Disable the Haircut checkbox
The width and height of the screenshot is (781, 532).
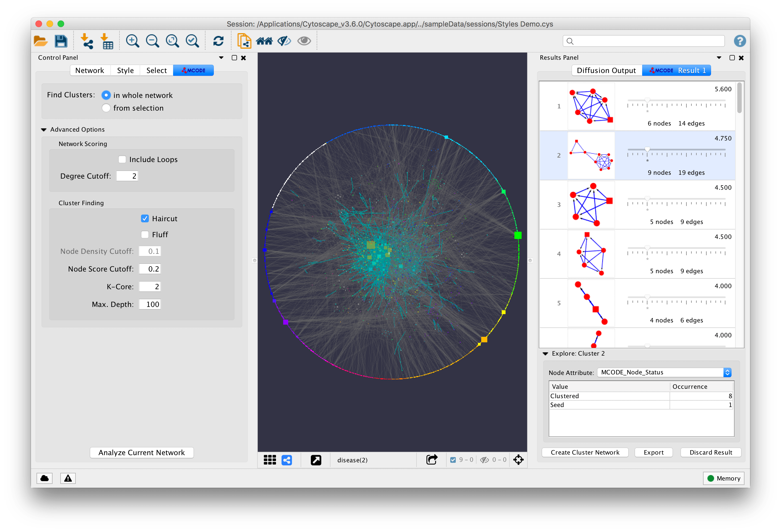145,218
